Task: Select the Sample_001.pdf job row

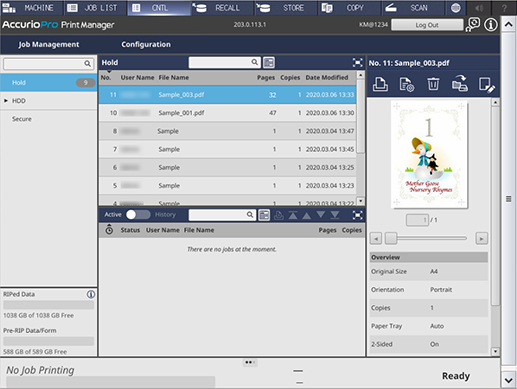Action: click(227, 113)
